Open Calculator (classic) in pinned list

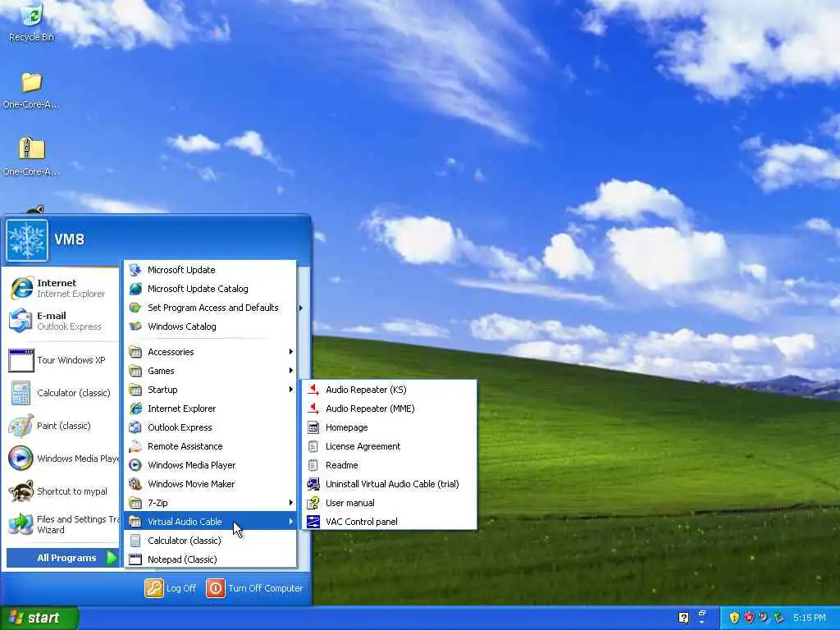(x=60, y=393)
